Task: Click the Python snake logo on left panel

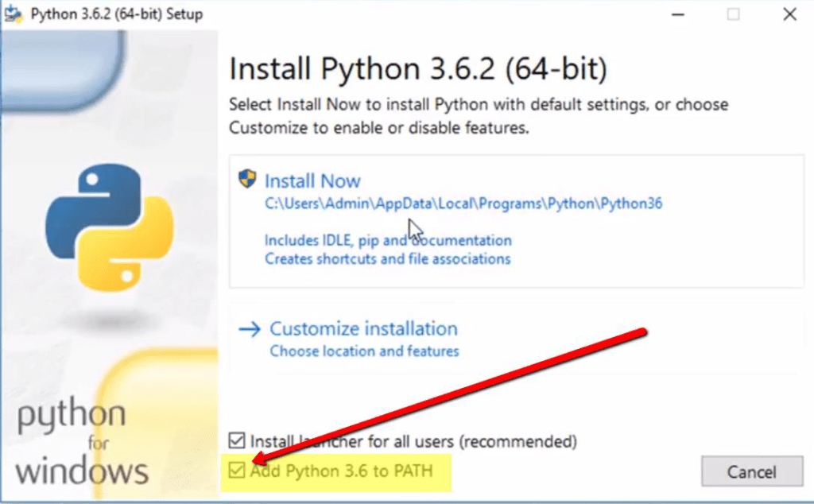Action: pos(110,227)
